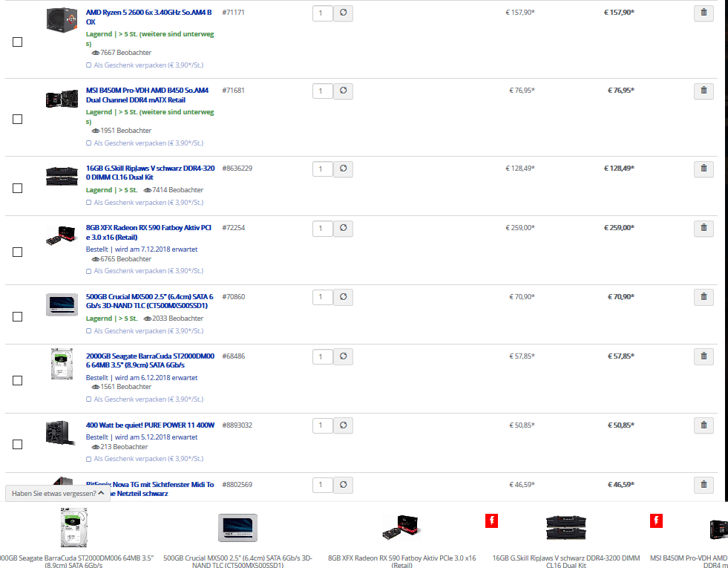
Task: Trash the Crucial MX500 SSD item
Action: click(x=704, y=297)
